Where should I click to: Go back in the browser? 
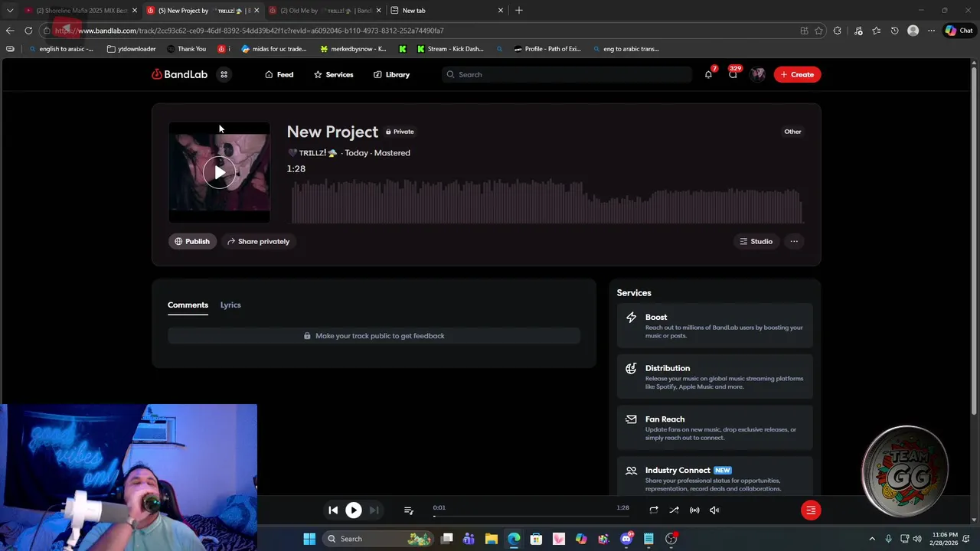click(10, 31)
